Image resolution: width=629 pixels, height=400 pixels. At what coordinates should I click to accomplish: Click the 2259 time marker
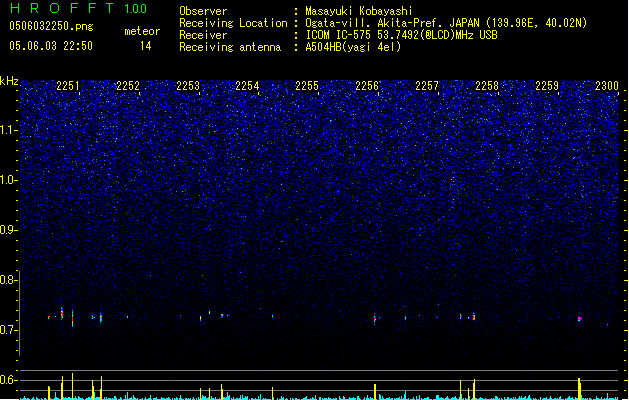pyautogui.click(x=547, y=86)
